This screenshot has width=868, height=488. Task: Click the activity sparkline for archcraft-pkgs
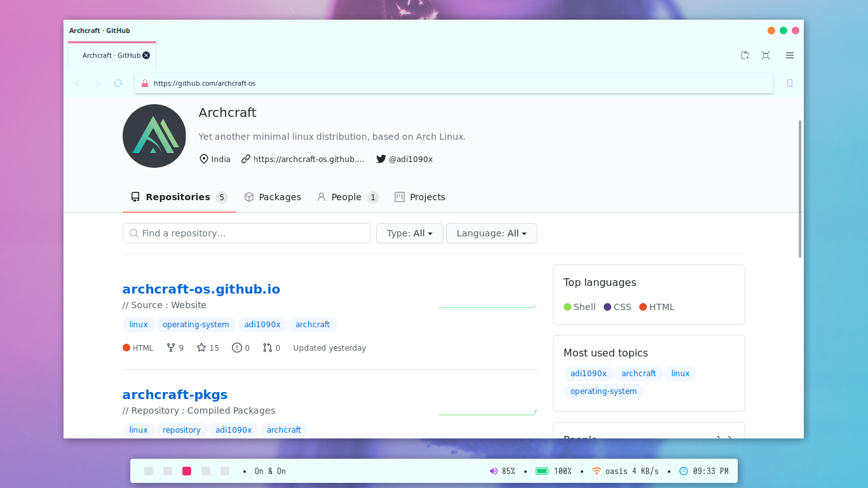click(x=488, y=412)
